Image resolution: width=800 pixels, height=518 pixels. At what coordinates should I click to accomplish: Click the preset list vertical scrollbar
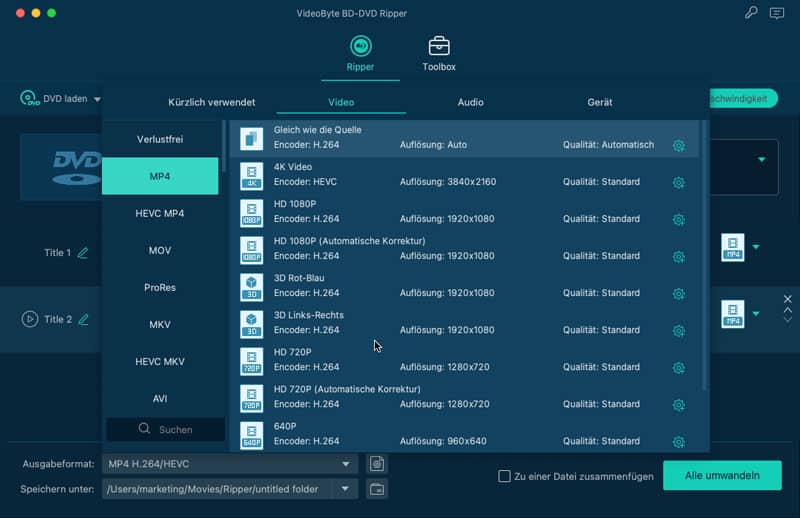704,255
